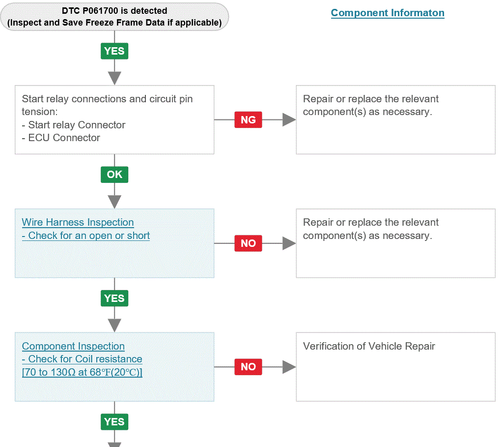Open Check for Coil resistance link
The height and width of the screenshot is (447, 504).
82,359
